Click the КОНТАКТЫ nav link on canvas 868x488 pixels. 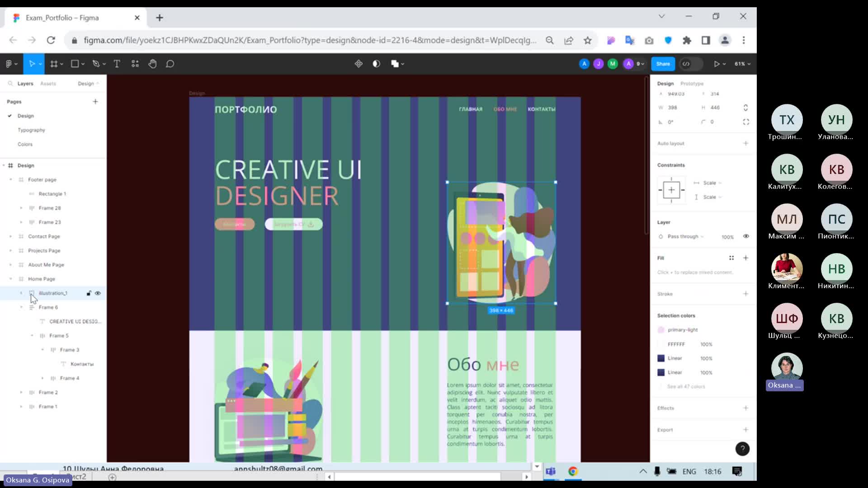[542, 109]
